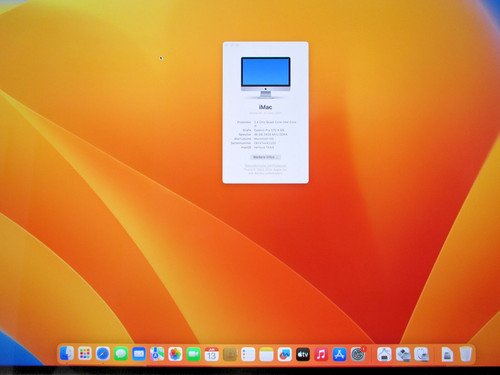This screenshot has height=375, width=500.
Task: Open the Photos app in the Dock
Action: pos(175,354)
